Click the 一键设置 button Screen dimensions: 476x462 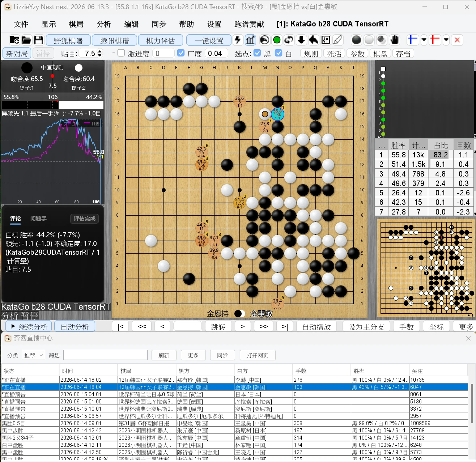point(209,40)
